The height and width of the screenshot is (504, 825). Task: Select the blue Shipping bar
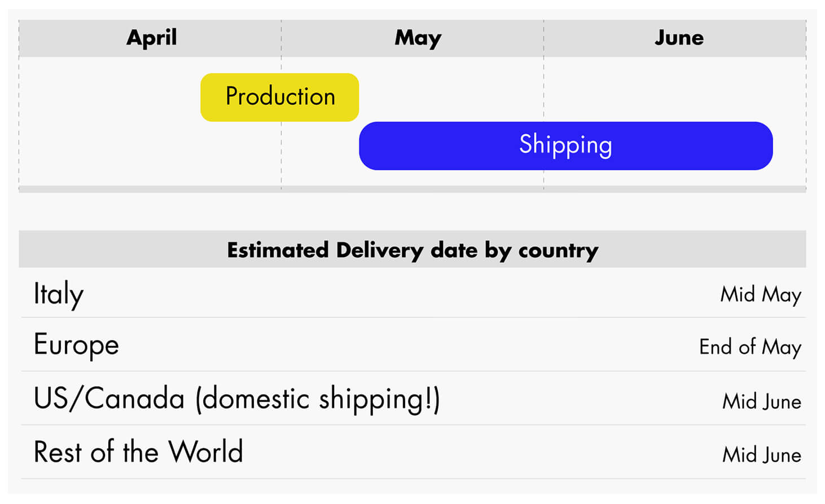(x=565, y=145)
